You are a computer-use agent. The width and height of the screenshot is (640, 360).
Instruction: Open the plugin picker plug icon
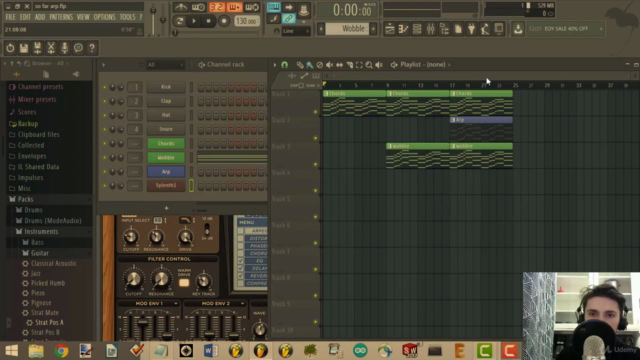click(471, 29)
